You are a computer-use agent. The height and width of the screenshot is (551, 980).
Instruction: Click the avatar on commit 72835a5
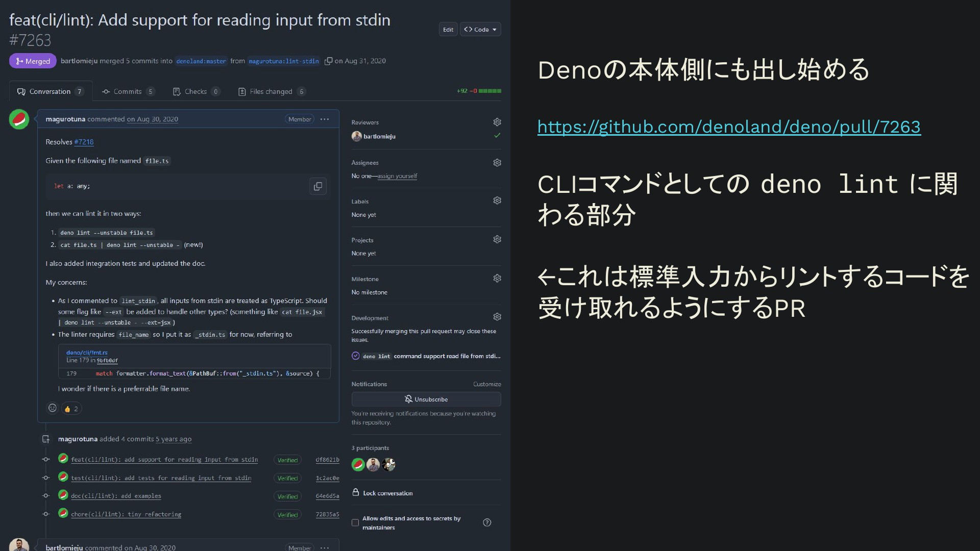tap(63, 513)
